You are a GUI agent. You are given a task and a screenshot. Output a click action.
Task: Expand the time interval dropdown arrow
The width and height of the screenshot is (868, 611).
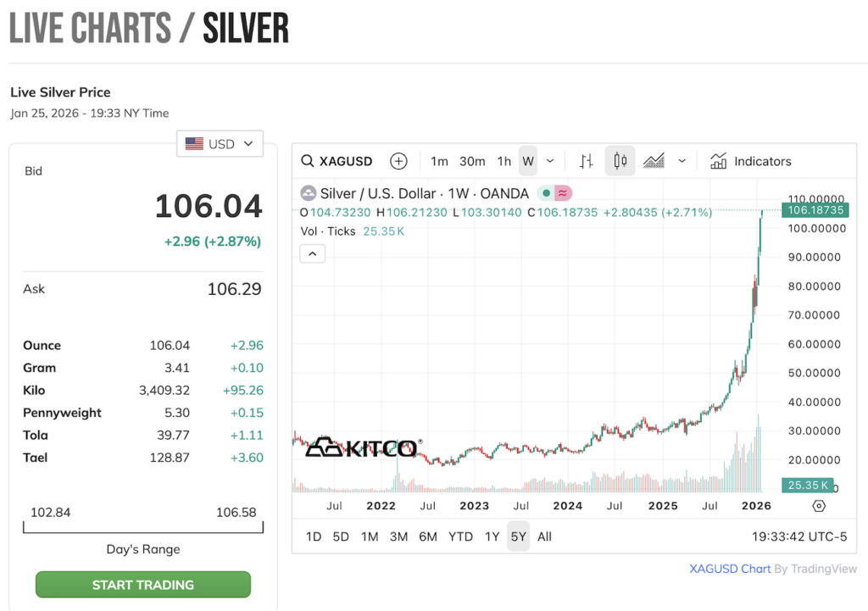click(550, 161)
